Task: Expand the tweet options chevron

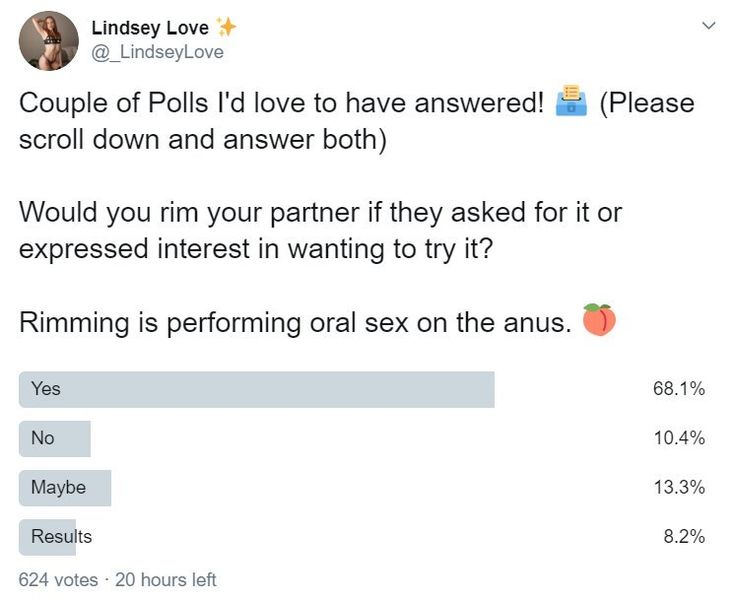Action: pyautogui.click(x=709, y=25)
